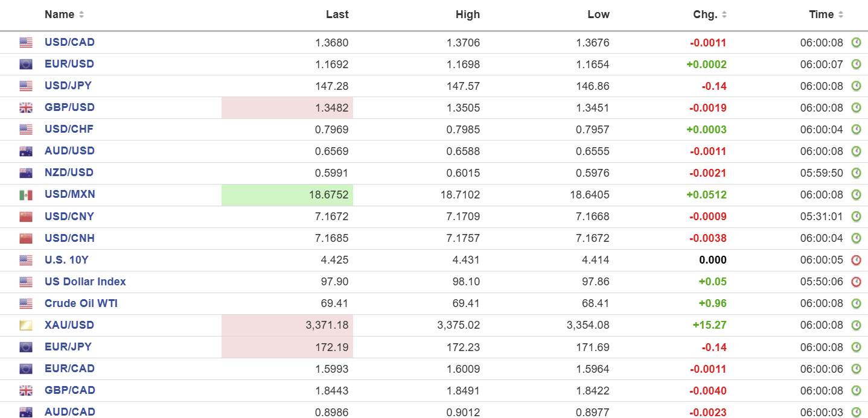The width and height of the screenshot is (868, 418).
Task: Open the US Dollar Index link
Action: (85, 282)
